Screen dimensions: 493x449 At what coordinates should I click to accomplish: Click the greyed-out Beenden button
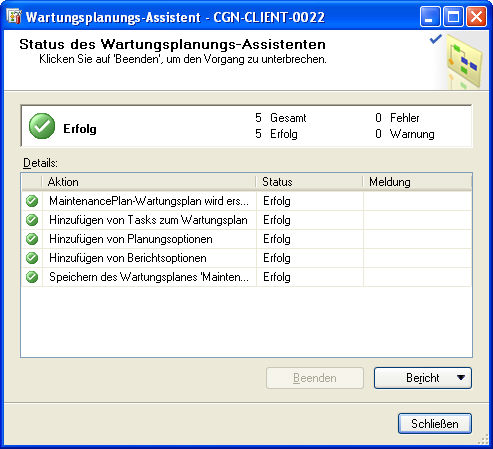click(315, 378)
